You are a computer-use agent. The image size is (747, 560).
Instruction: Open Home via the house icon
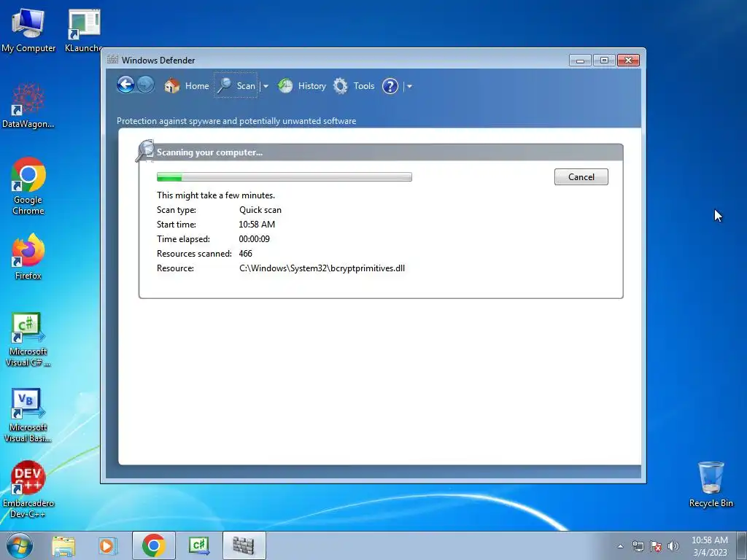[172, 86]
